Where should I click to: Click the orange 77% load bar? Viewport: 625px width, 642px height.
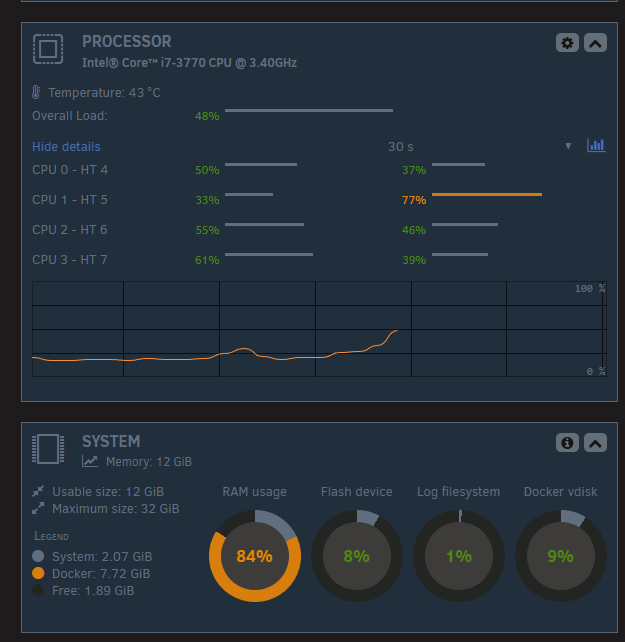(487, 194)
